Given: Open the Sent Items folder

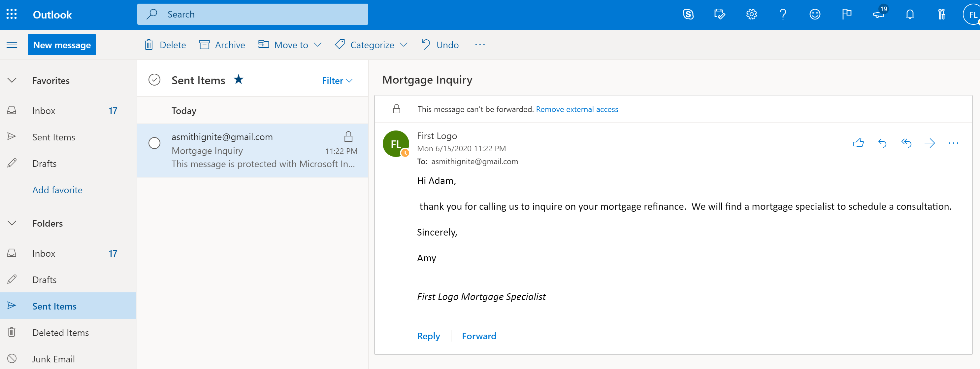Looking at the screenshot, I should click(x=54, y=306).
